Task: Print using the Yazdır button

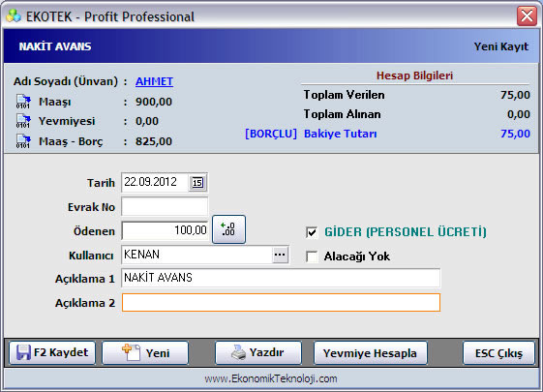Action: (258, 353)
